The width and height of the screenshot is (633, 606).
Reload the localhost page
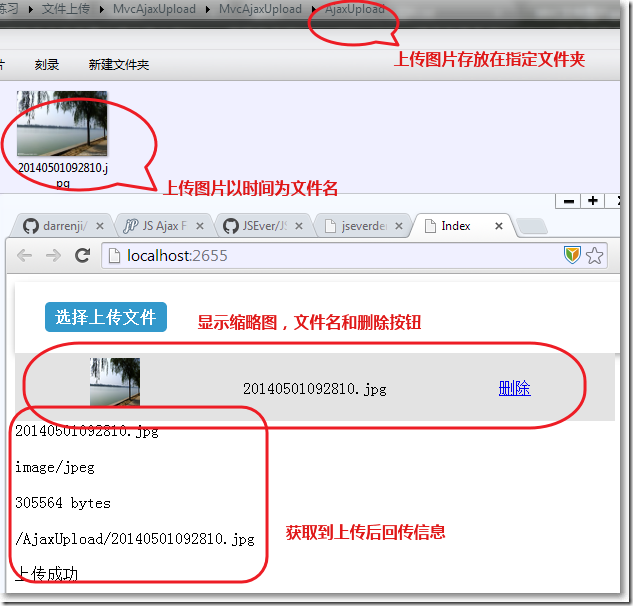point(83,256)
